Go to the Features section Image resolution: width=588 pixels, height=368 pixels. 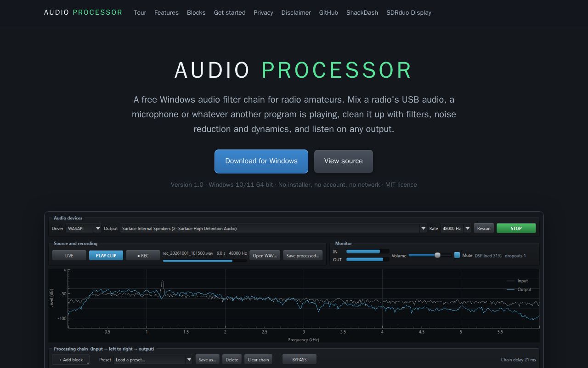coord(166,12)
